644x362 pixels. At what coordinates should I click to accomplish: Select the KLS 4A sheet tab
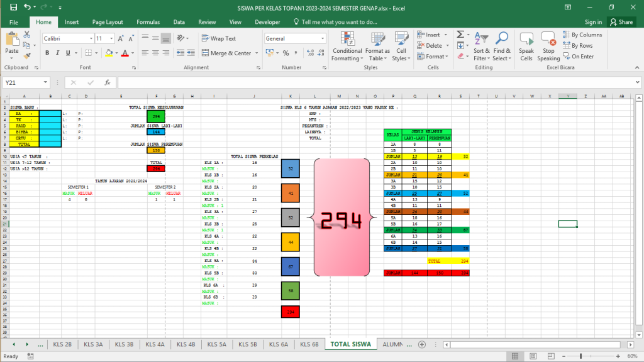[155, 344]
